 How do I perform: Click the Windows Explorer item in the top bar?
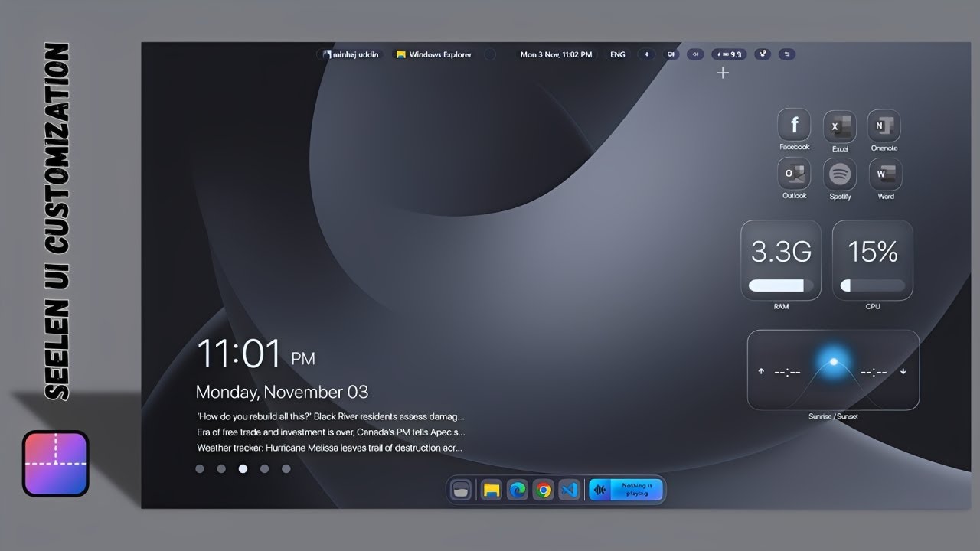[x=433, y=54]
